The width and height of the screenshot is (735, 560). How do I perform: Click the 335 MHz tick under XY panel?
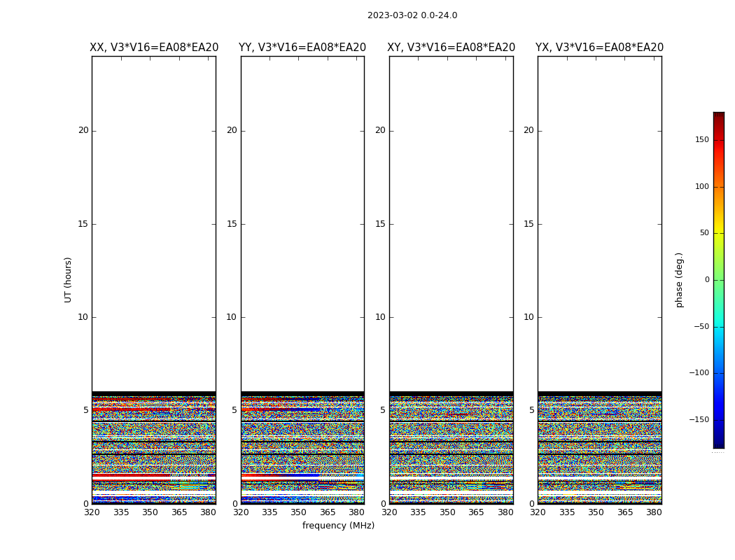pos(418,512)
